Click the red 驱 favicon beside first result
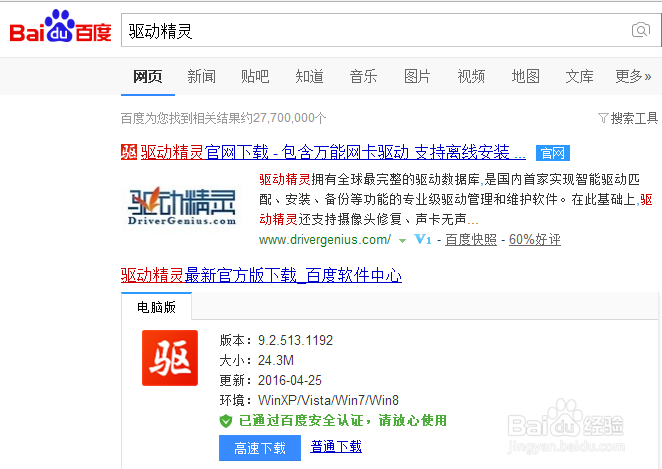Image resolution: width=662 pixels, height=469 pixels. tap(129, 152)
